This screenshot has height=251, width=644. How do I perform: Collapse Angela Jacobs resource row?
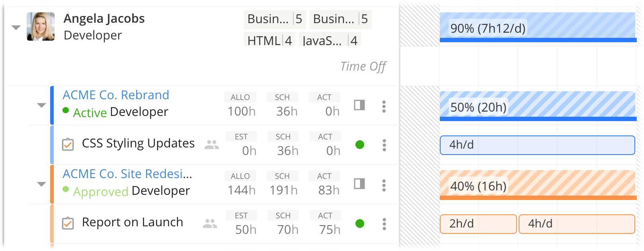(16, 27)
